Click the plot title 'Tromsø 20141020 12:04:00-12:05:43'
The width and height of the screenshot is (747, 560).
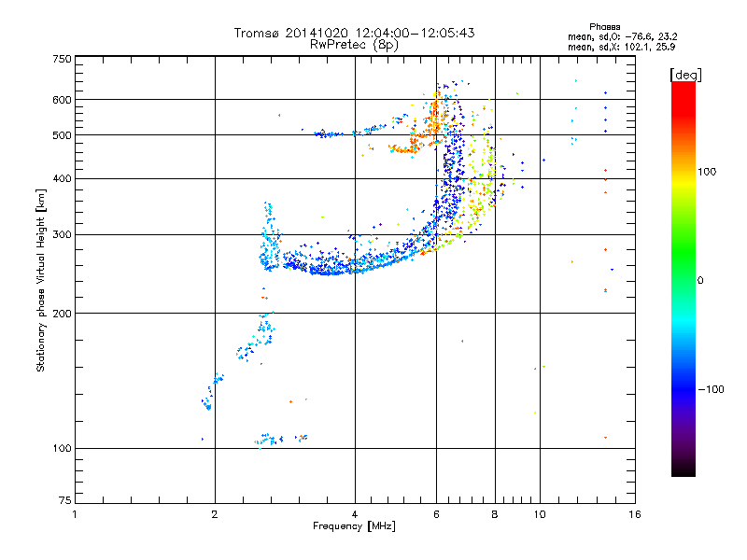click(355, 33)
